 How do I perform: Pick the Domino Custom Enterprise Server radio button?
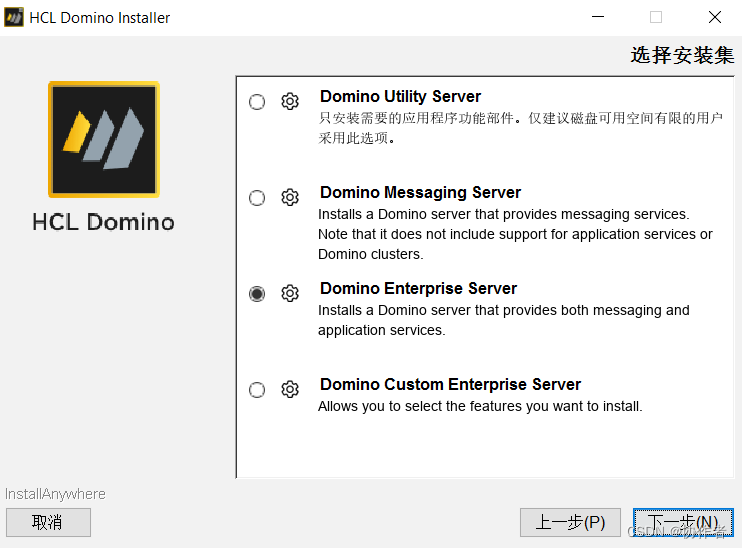(x=257, y=390)
